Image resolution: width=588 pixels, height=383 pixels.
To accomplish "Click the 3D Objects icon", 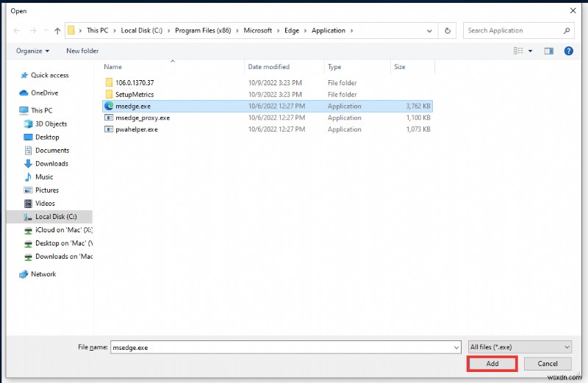I will pyautogui.click(x=28, y=124).
